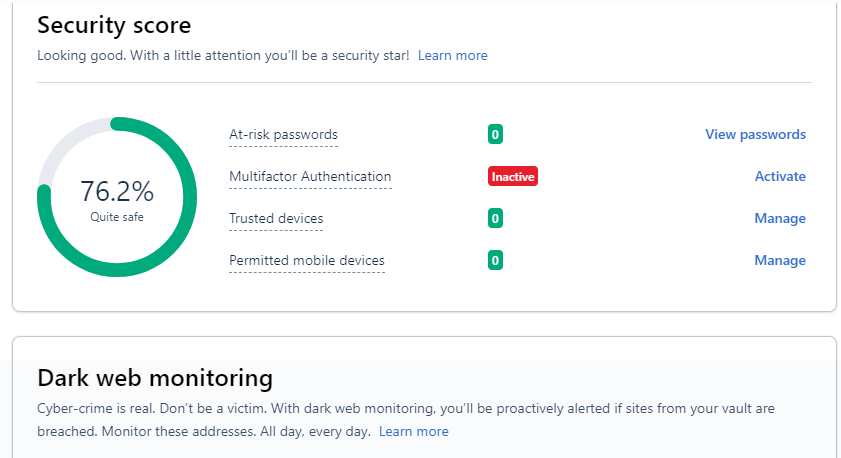Click the Permitted mobile devices count badge
841x458 pixels.
(495, 260)
